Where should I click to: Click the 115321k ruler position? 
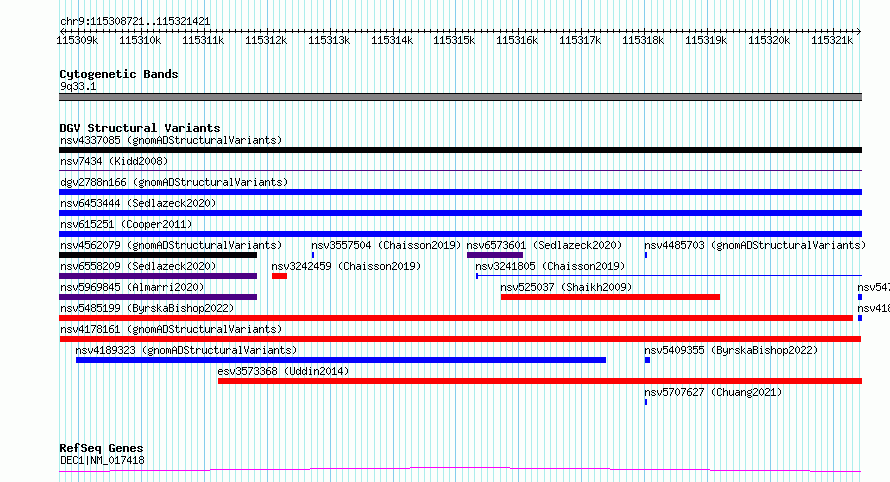[832, 40]
